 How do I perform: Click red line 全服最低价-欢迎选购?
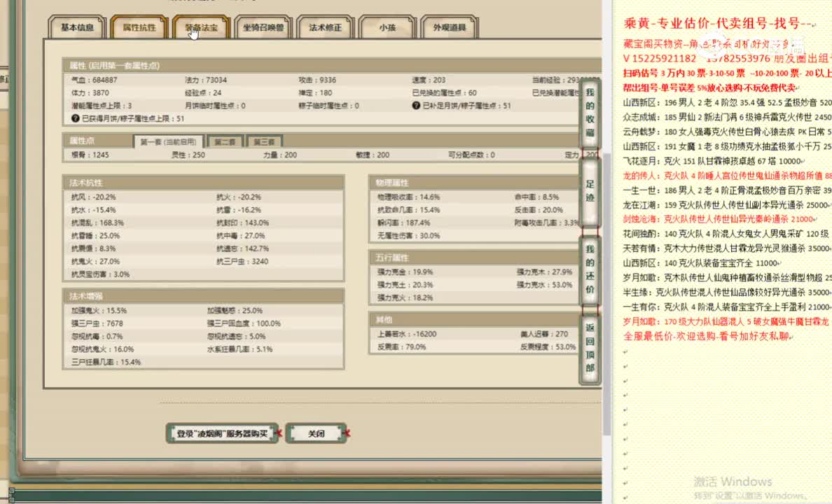(x=707, y=337)
